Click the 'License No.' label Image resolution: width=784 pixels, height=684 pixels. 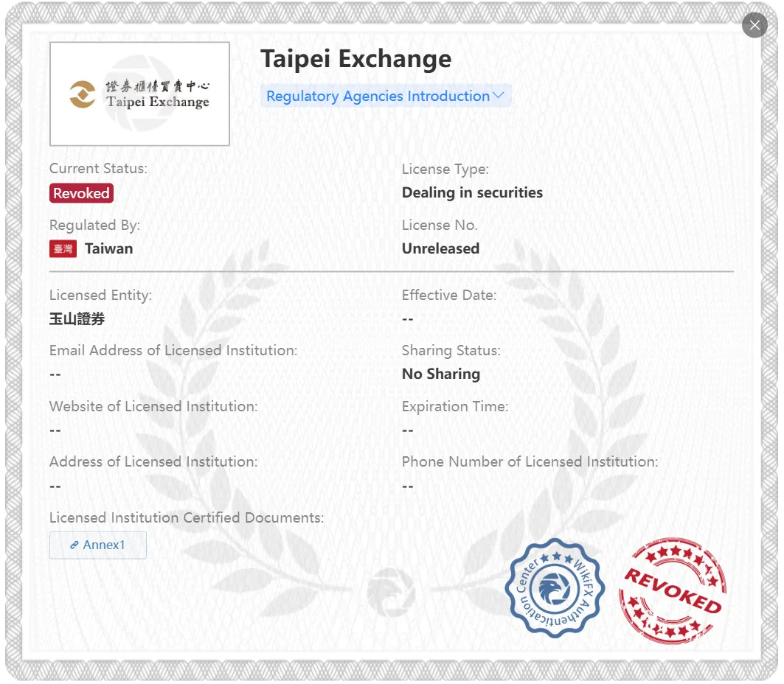point(440,226)
